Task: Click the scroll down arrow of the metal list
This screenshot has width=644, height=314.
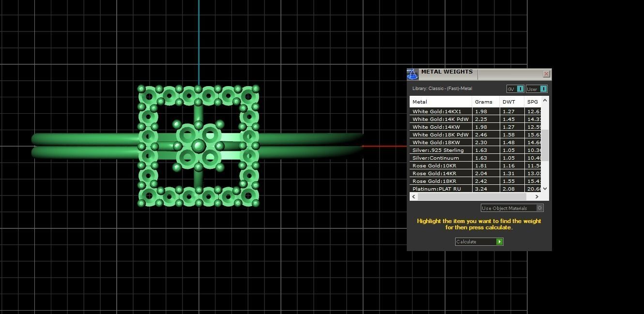Action: pyautogui.click(x=545, y=189)
